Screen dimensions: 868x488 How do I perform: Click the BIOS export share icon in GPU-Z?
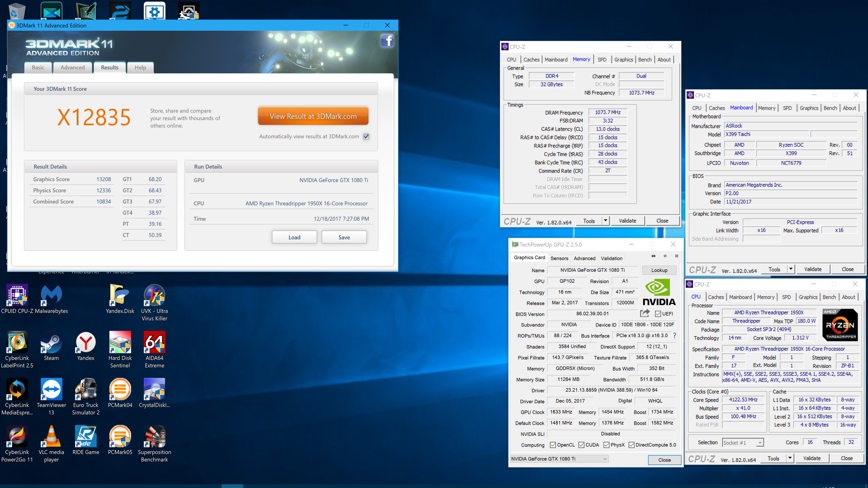645,313
